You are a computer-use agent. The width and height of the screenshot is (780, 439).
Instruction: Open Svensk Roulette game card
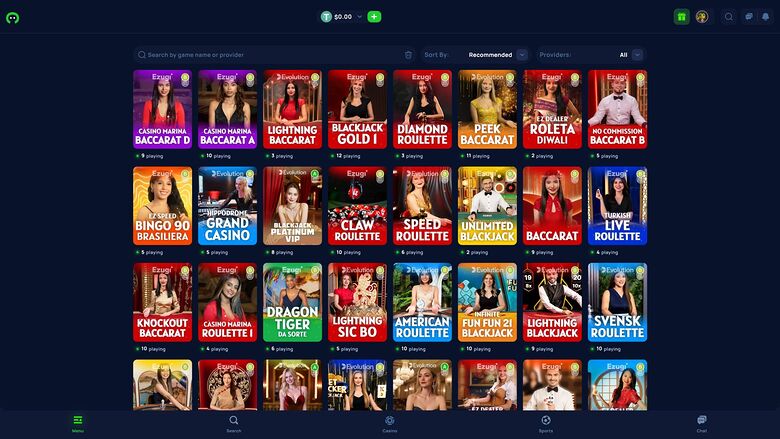click(x=617, y=302)
